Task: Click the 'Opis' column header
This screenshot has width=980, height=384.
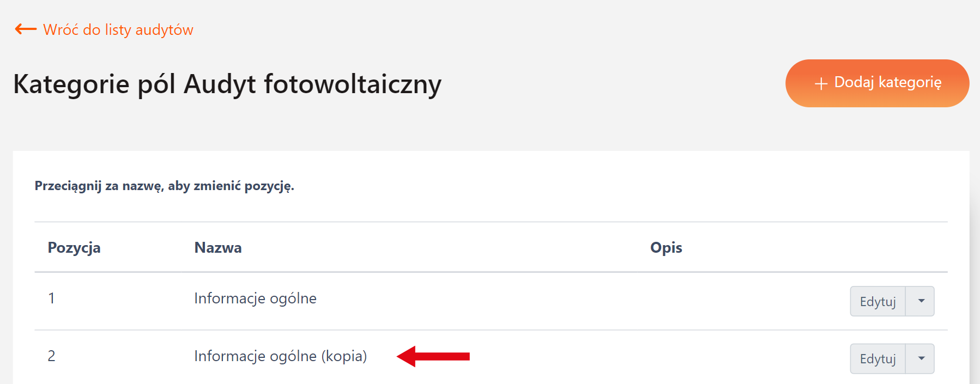Action: click(666, 248)
